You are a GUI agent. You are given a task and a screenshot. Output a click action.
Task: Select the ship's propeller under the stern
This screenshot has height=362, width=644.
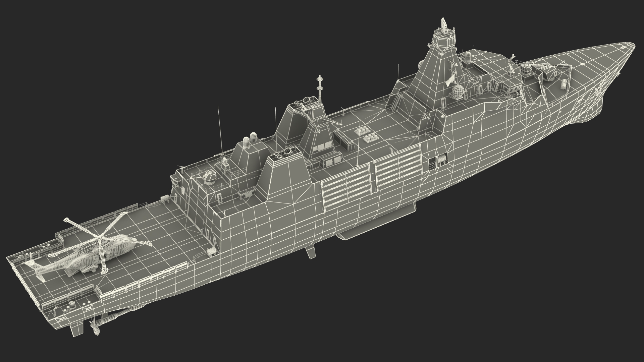point(95,326)
